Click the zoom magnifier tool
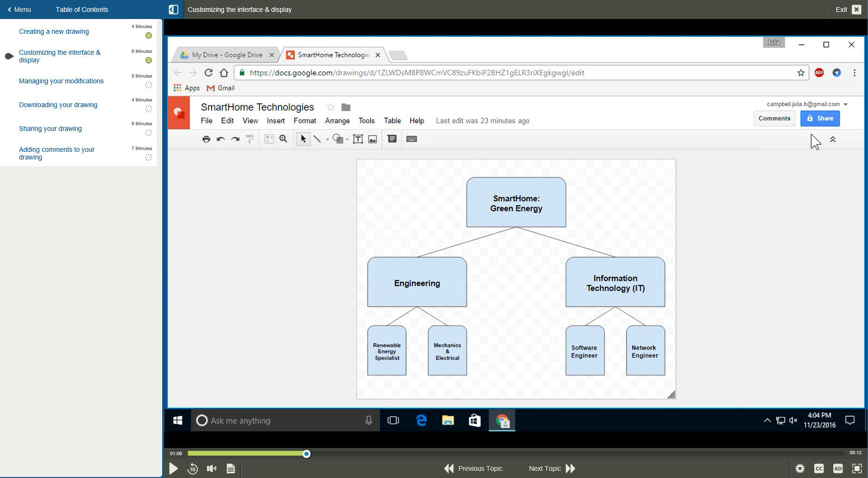Screen dimensions: 868x478 [x=283, y=139]
